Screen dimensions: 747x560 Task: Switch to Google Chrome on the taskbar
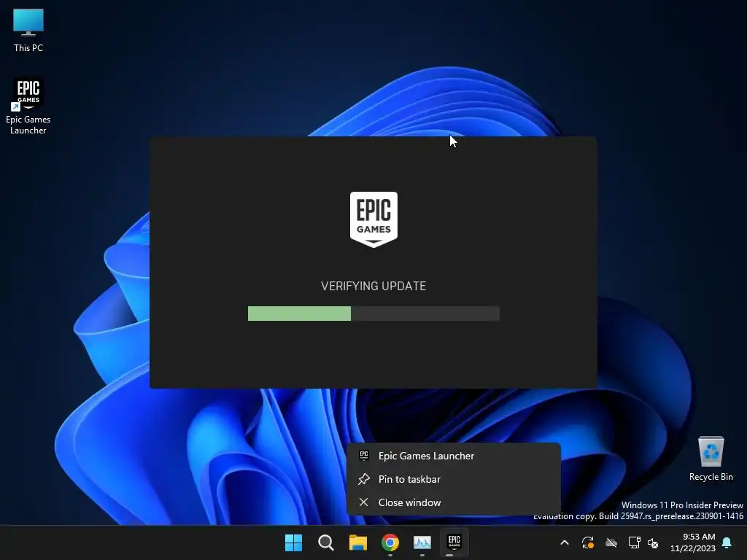click(390, 542)
